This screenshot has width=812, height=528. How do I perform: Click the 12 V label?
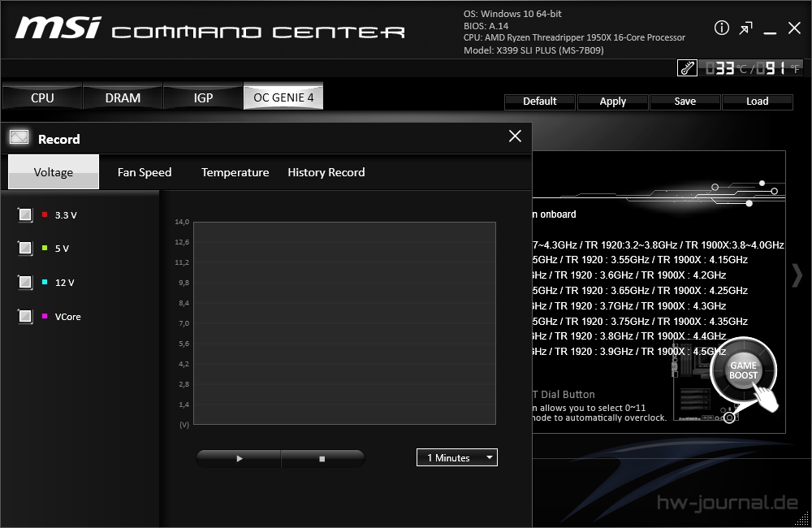tap(65, 283)
